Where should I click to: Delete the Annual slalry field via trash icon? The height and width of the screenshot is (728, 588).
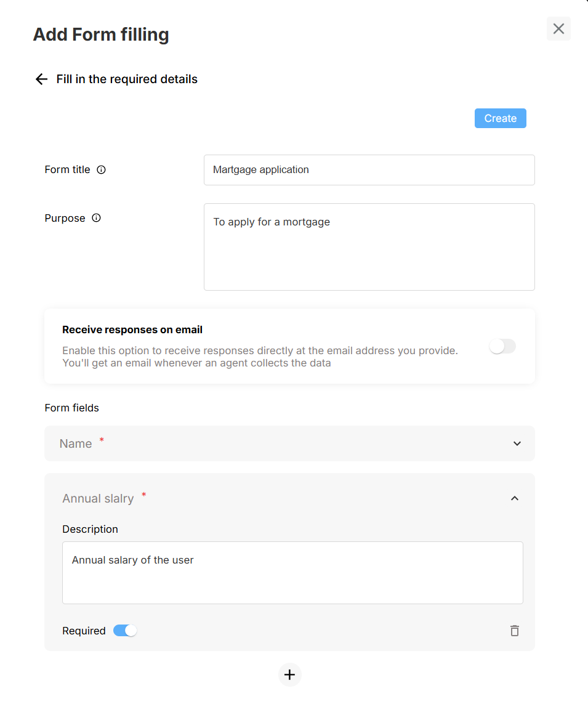(515, 631)
